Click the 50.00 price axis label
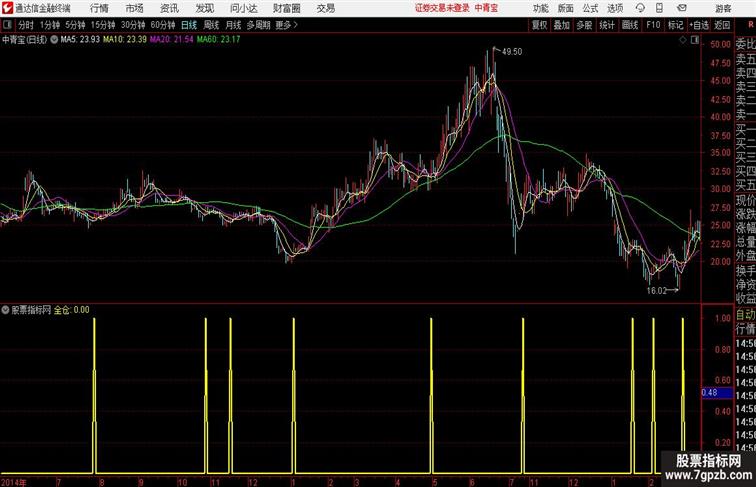Screen dimensions: 756x487 click(720, 44)
